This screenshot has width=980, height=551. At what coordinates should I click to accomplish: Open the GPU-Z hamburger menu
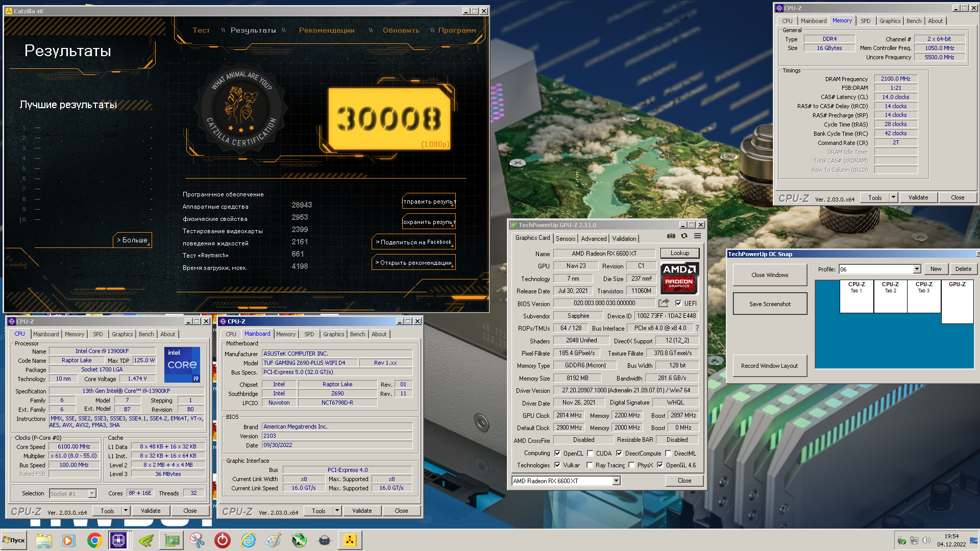click(x=697, y=236)
